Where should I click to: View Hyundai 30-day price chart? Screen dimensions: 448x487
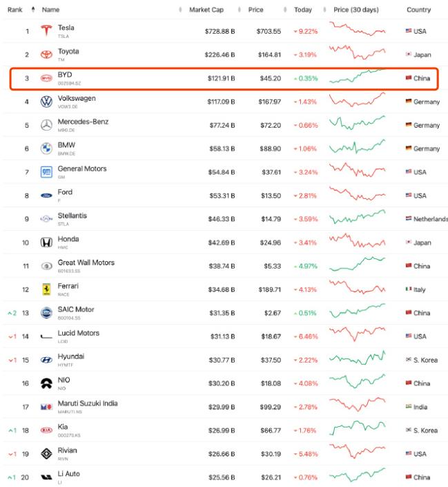click(357, 358)
